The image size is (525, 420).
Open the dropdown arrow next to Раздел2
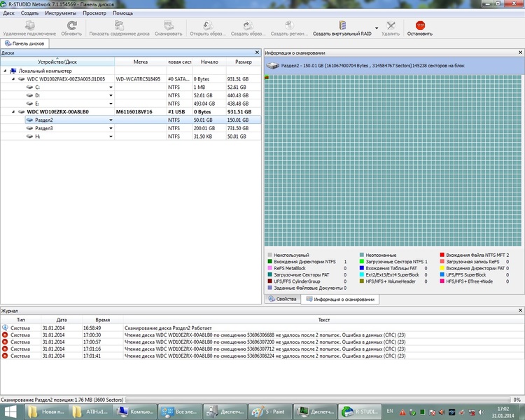tap(111, 120)
